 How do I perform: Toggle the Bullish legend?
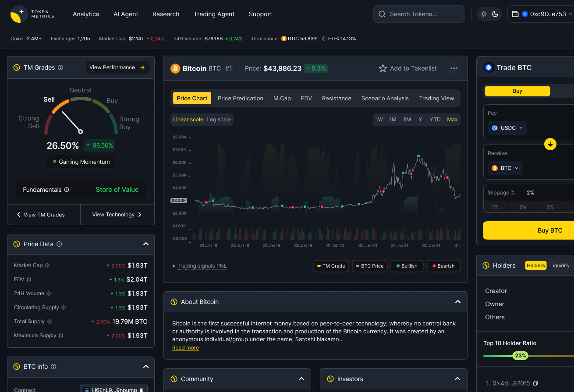(x=407, y=266)
